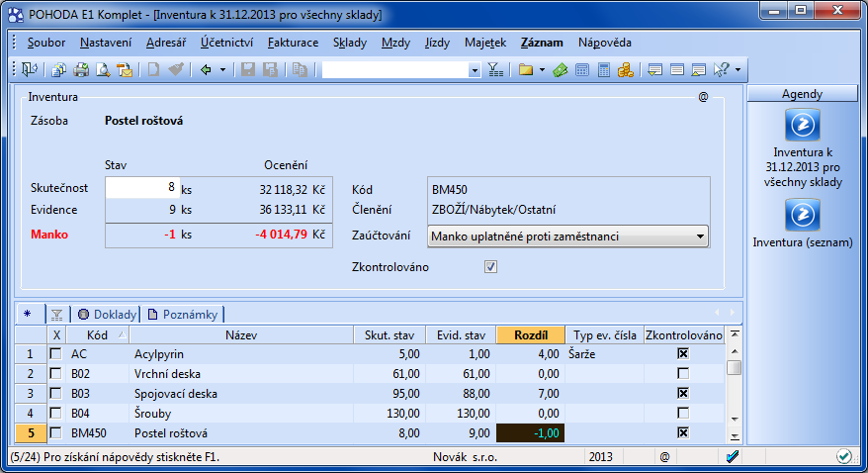The image size is (868, 473).
Task: Switch to the Poznámky tab
Action: tap(184, 315)
